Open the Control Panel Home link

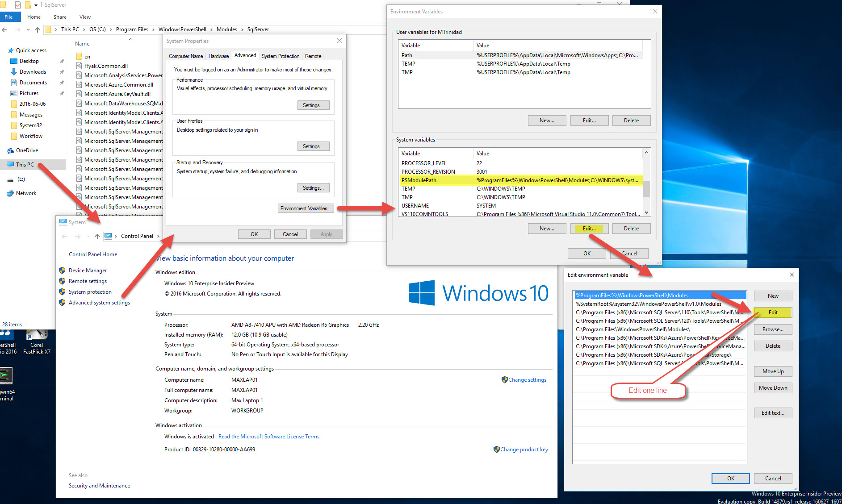point(93,254)
